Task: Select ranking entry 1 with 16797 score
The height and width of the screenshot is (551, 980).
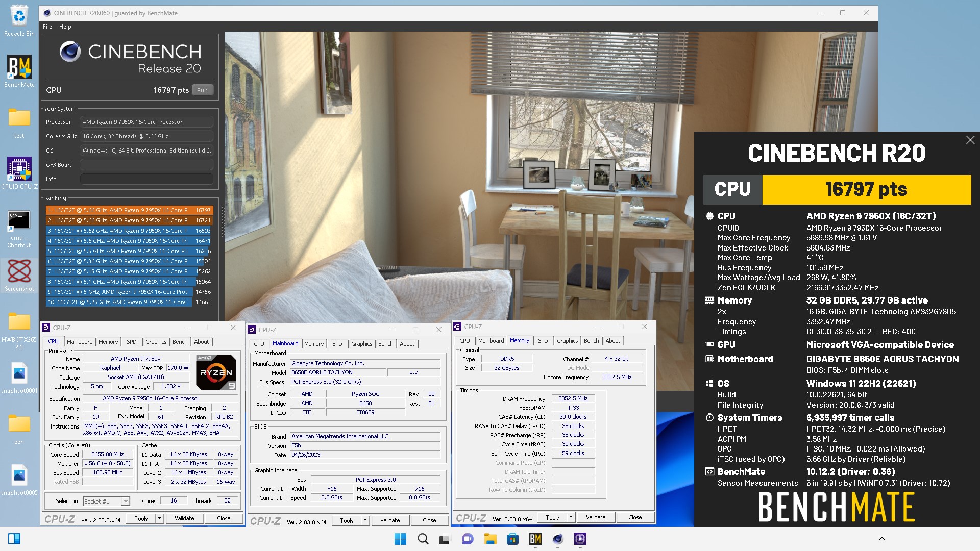Action: [x=129, y=210]
